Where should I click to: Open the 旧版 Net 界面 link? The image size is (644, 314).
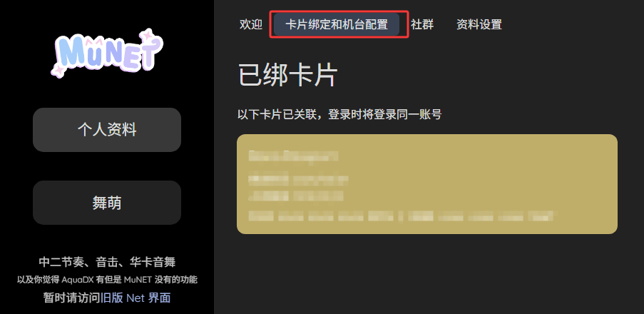click(136, 298)
